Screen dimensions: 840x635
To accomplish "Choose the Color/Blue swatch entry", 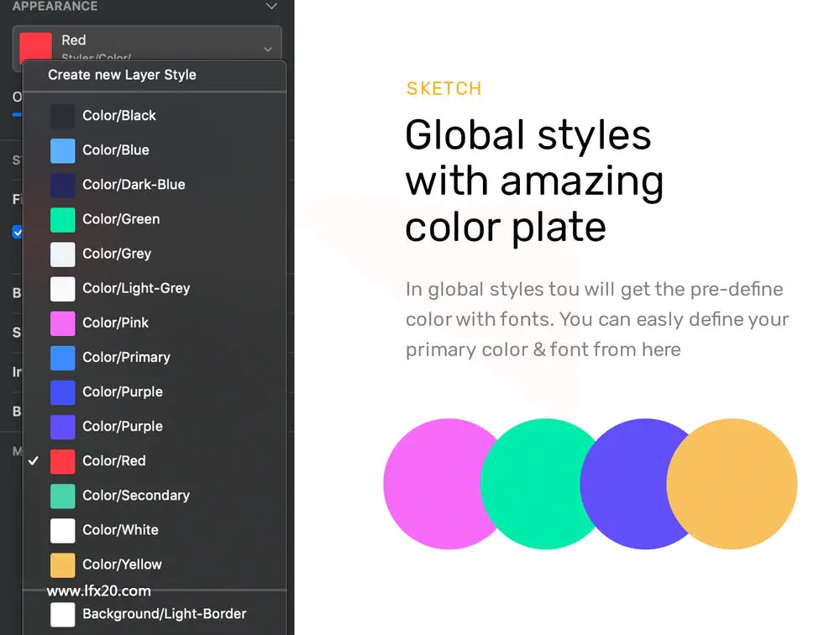I will coord(155,150).
